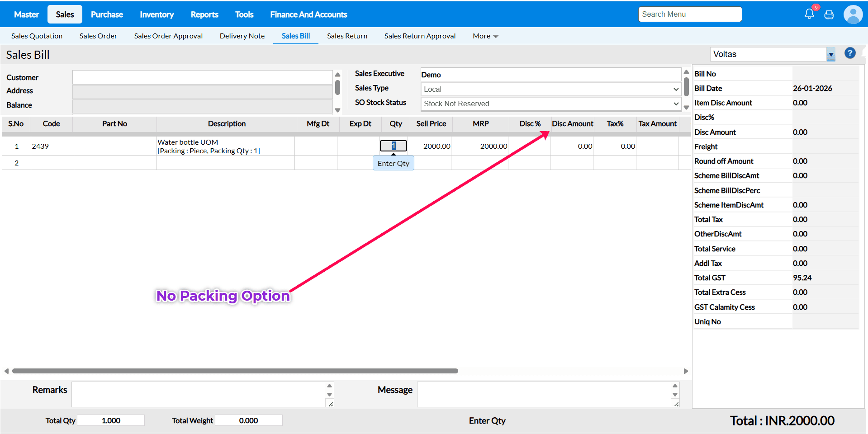Click the printer icon in header
The image size is (868, 434).
(829, 15)
